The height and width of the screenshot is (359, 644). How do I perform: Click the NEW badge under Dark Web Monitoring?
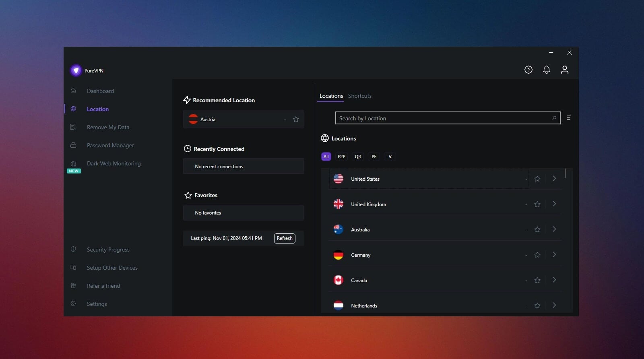tap(74, 171)
